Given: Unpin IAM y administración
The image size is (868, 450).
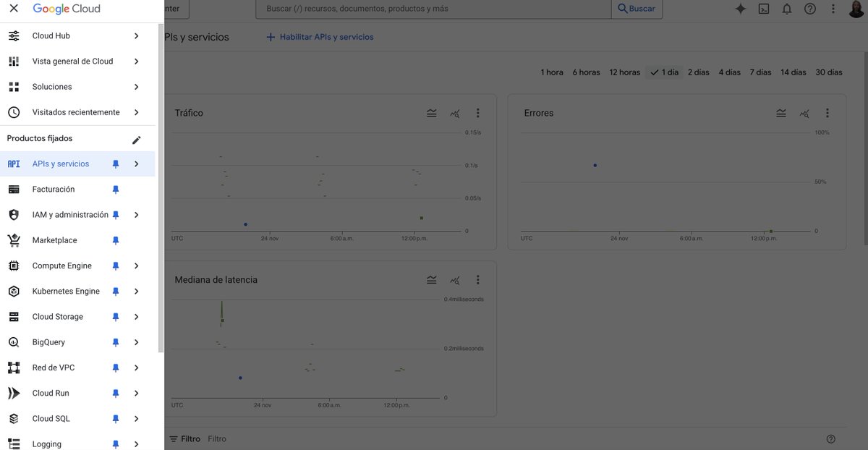Looking at the screenshot, I should [x=116, y=215].
